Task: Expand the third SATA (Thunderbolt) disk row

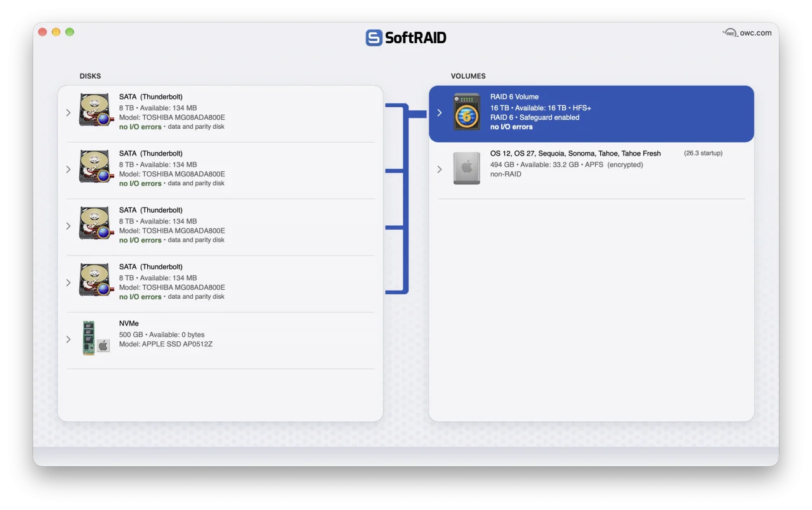Action: [69, 226]
